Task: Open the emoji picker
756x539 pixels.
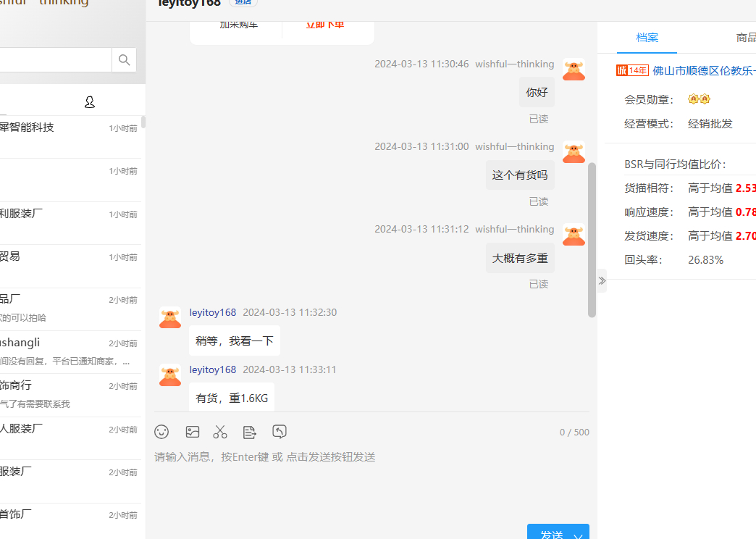Action: 161,432
